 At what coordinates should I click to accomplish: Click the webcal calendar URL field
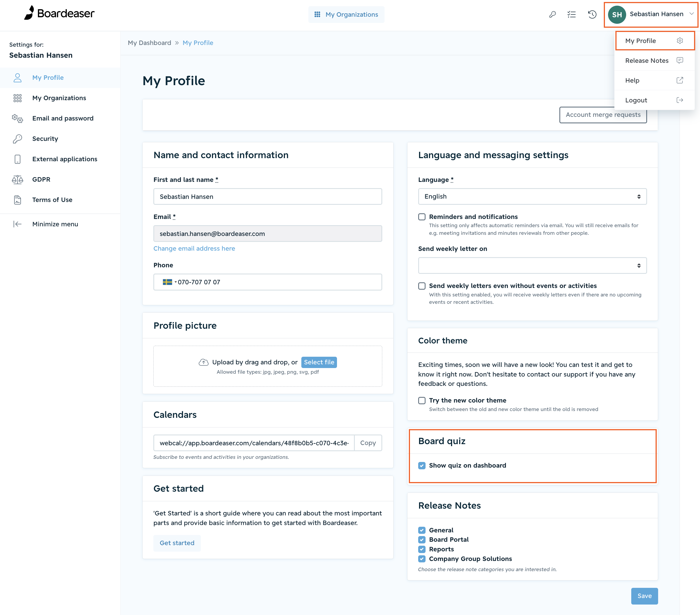[254, 443]
